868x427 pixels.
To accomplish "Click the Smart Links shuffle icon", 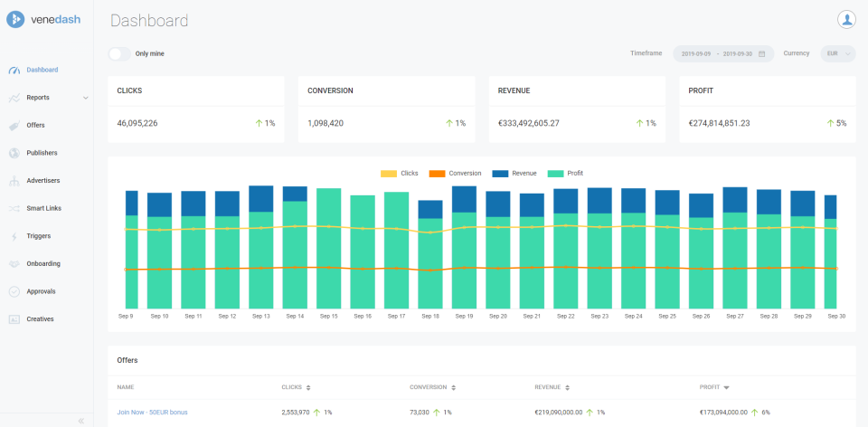I will [14, 209].
